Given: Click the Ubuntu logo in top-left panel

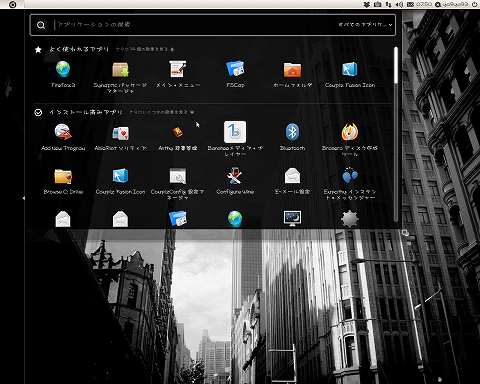Looking at the screenshot, I should coord(12,4).
